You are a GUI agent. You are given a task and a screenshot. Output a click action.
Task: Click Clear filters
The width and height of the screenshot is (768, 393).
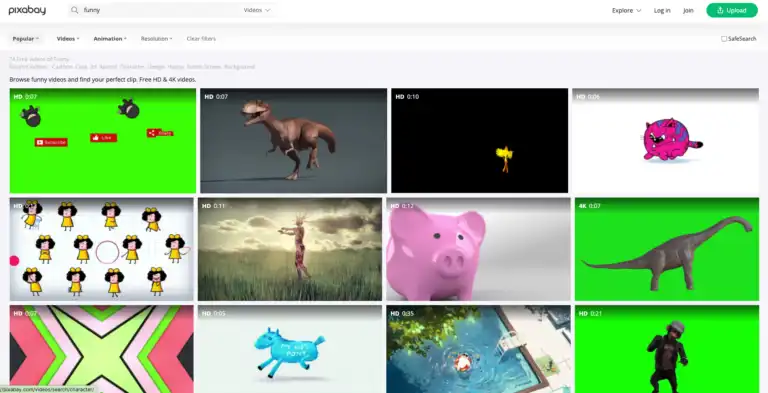point(201,39)
